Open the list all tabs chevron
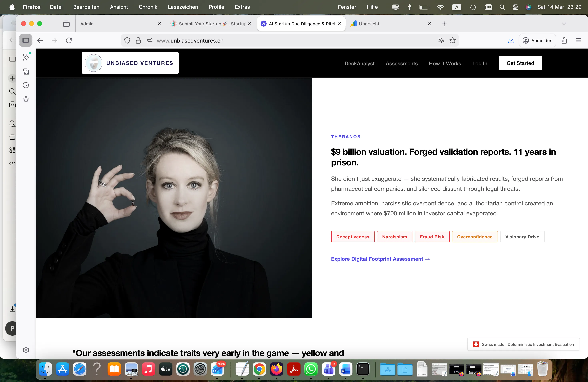Viewport: 588px width, 382px height. [564, 24]
